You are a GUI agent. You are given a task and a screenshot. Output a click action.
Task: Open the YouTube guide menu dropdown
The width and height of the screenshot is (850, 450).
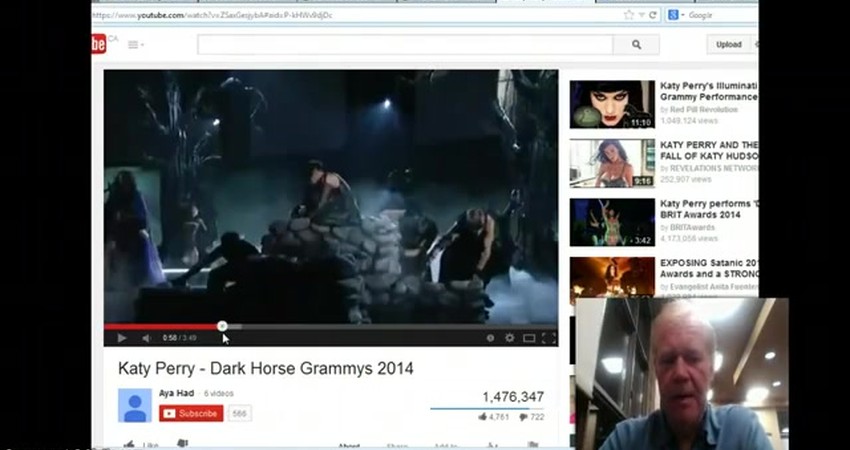[136, 45]
